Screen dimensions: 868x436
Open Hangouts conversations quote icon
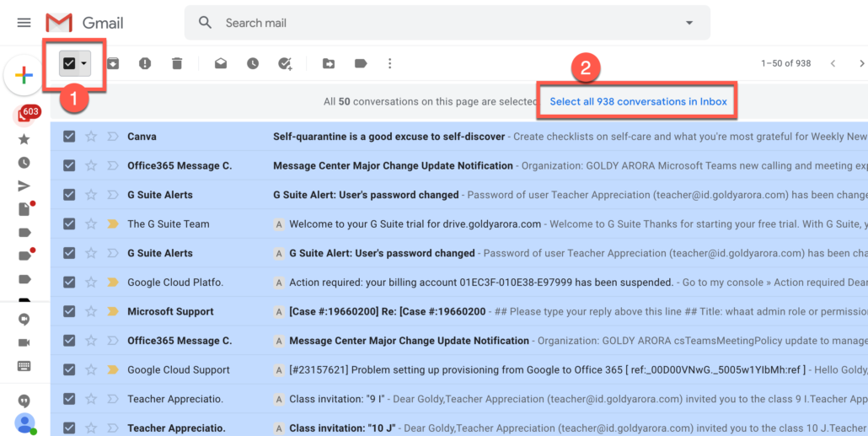[x=24, y=401]
